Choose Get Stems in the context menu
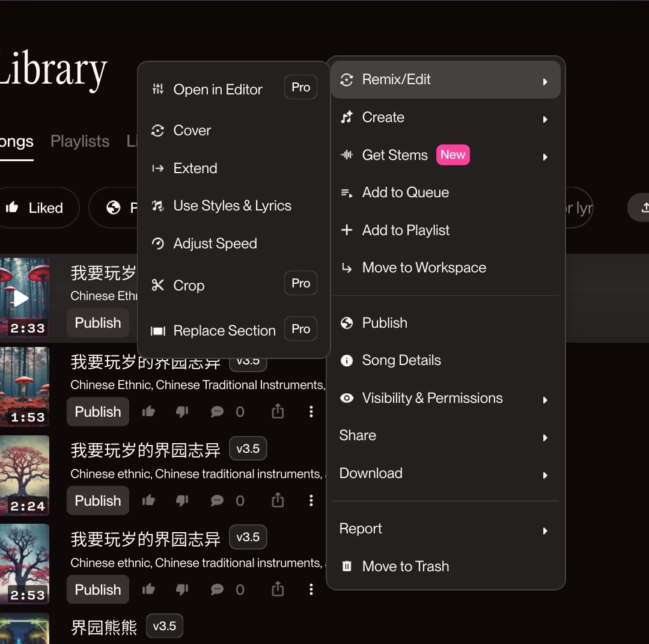 [x=446, y=155]
